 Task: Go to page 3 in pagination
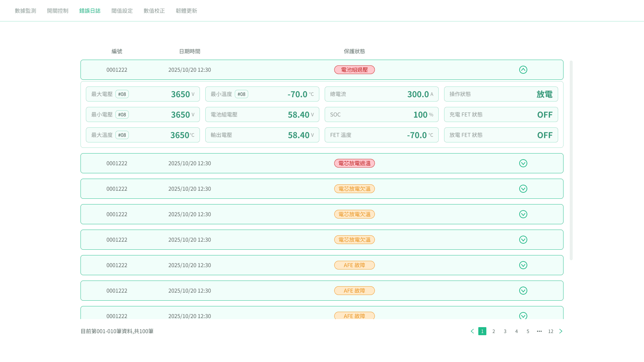505,331
